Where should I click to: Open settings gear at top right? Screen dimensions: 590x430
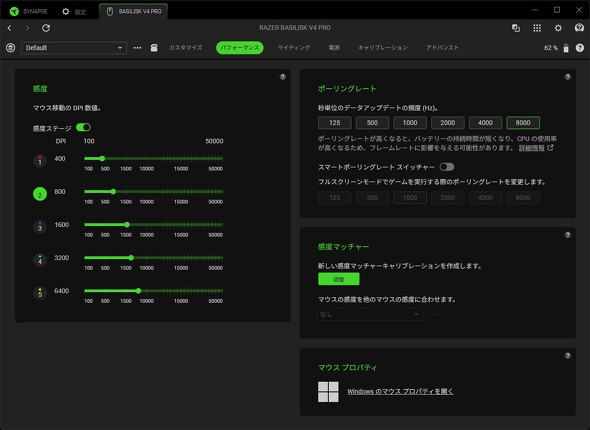tap(558, 28)
